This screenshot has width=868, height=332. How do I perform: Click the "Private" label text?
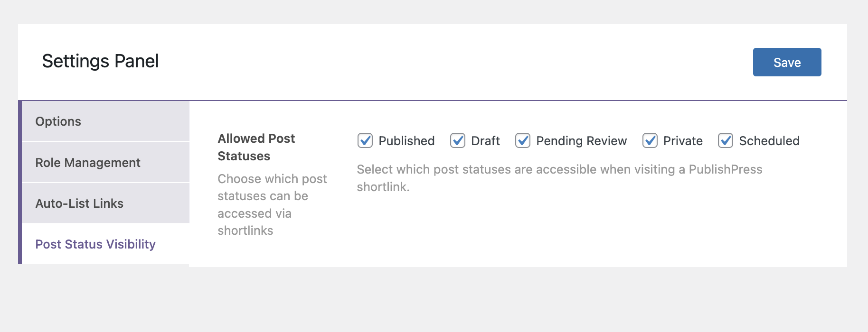click(x=683, y=141)
